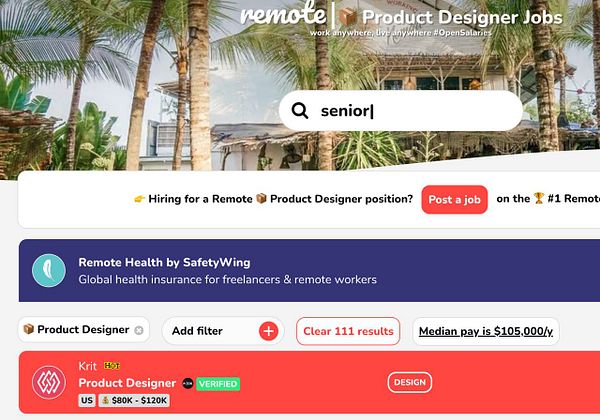Click the round black badge beside Product Designer
Image resolution: width=600 pixels, height=420 pixels.
188,383
